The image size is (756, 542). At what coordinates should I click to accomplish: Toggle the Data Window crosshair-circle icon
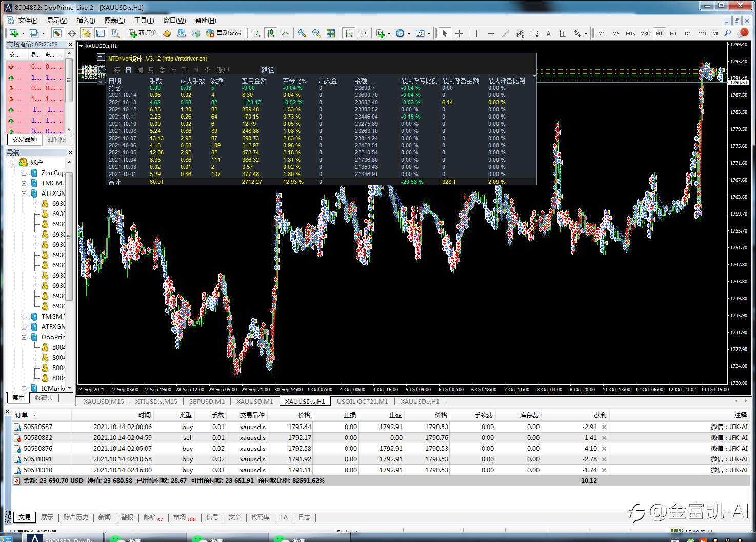[72, 33]
